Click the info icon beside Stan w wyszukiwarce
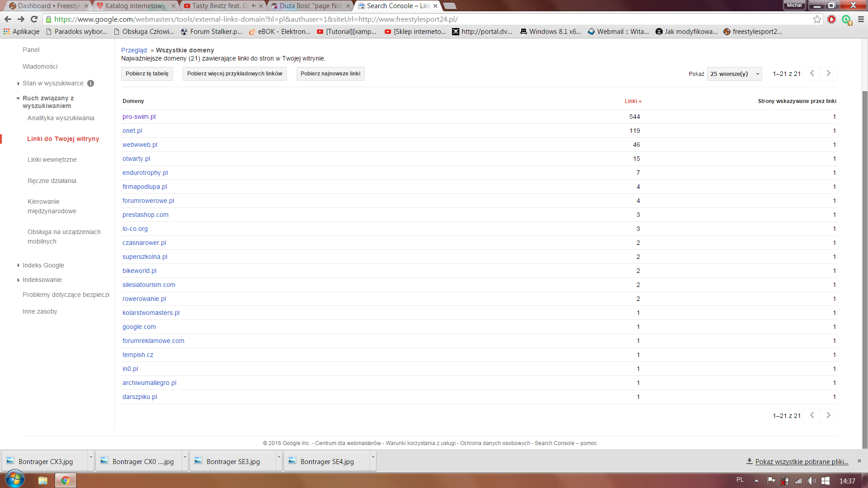The image size is (868, 488). point(90,83)
